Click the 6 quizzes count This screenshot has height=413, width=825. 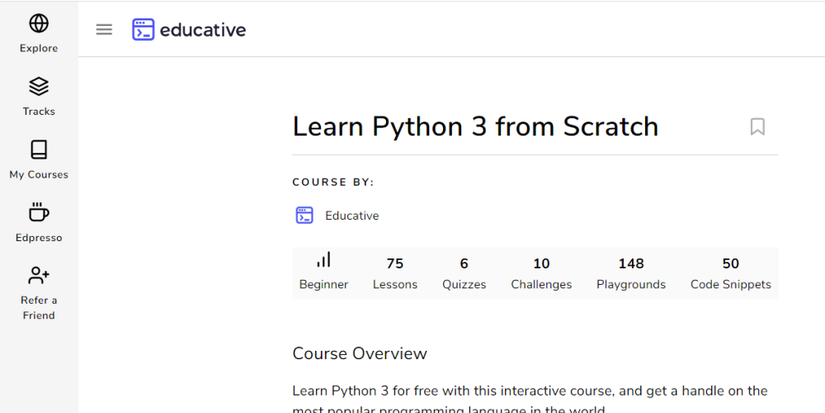coord(464,263)
